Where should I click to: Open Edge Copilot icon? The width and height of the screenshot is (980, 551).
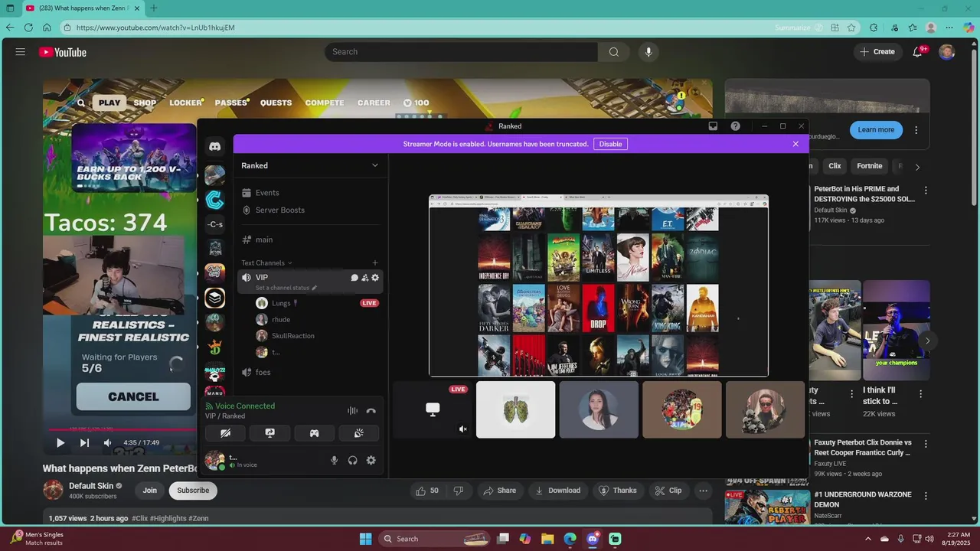pyautogui.click(x=969, y=28)
